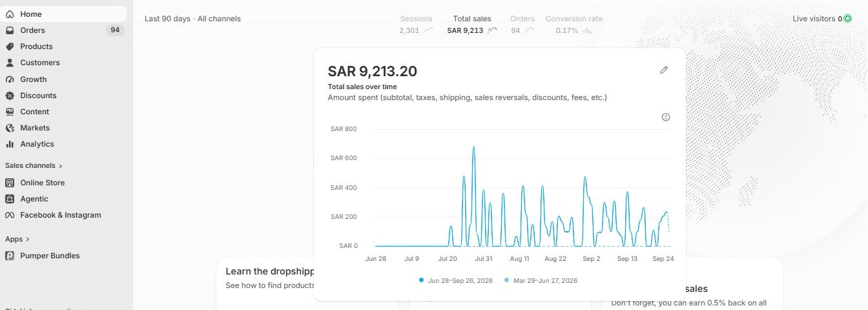This screenshot has height=310, width=868.
Task: Click the pencil edit icon on sales card
Action: [664, 70]
